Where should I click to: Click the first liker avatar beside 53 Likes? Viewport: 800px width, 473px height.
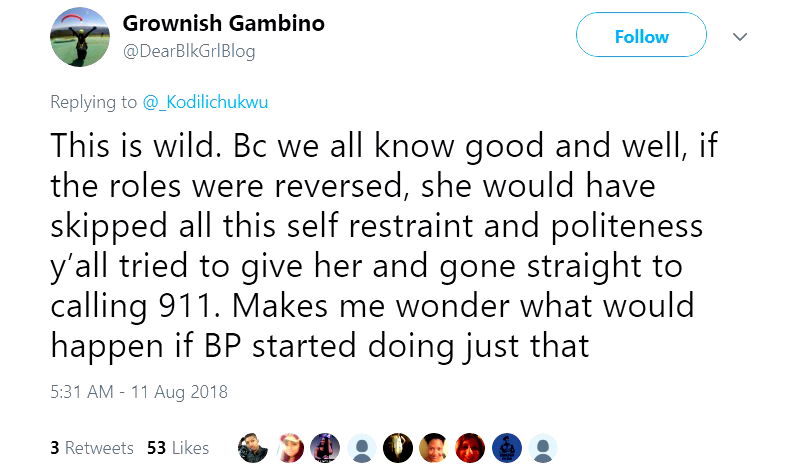point(253,448)
